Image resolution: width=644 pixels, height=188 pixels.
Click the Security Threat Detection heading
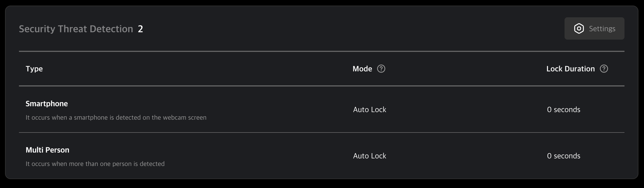pyautogui.click(x=76, y=29)
